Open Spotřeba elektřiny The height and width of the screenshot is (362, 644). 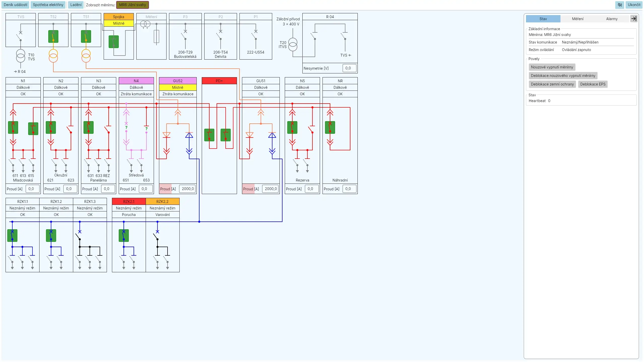tap(48, 5)
